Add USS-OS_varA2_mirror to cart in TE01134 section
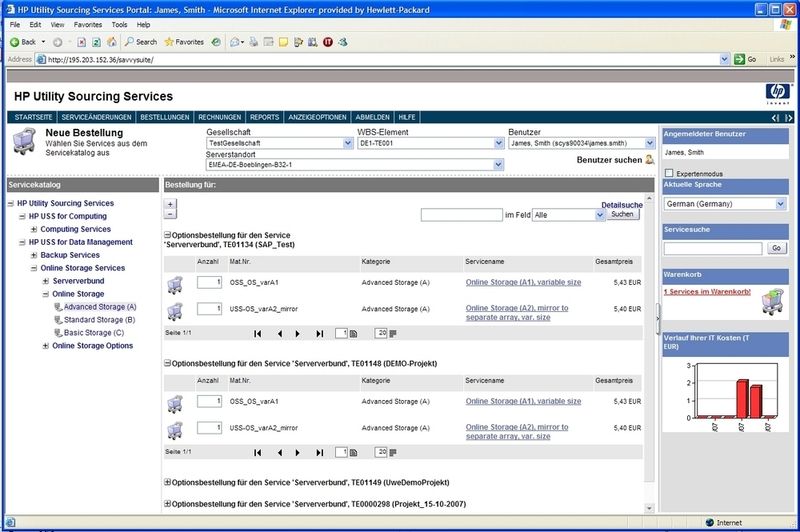The width and height of the screenshot is (800, 532). (175, 311)
